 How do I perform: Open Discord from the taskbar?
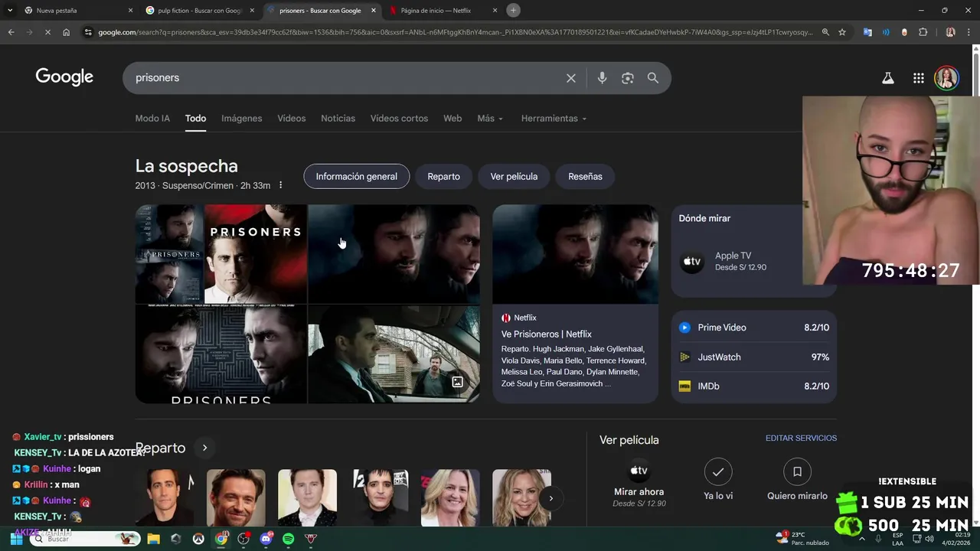tap(266, 539)
